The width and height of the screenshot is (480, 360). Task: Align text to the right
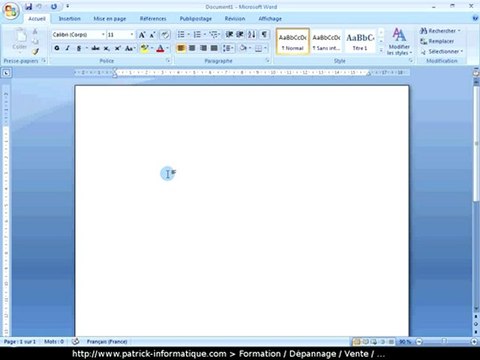[x=203, y=48]
